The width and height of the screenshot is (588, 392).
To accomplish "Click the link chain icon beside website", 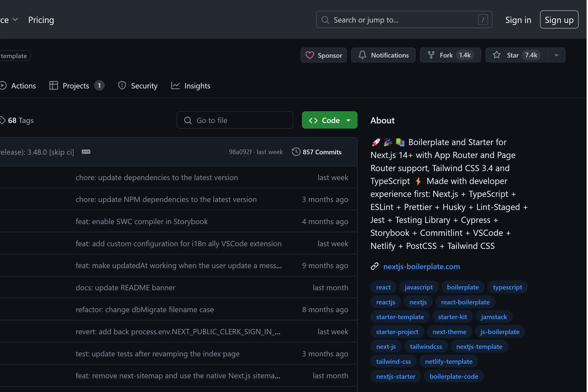I will coord(374,266).
